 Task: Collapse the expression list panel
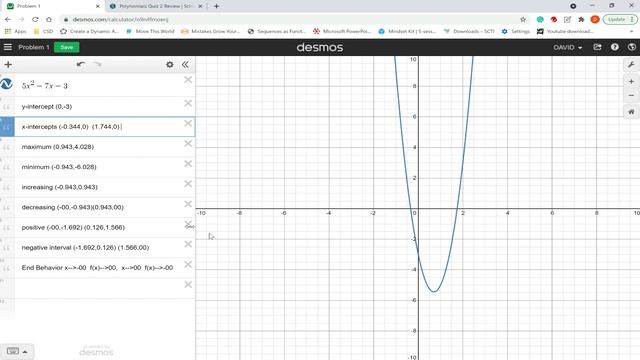click(185, 64)
